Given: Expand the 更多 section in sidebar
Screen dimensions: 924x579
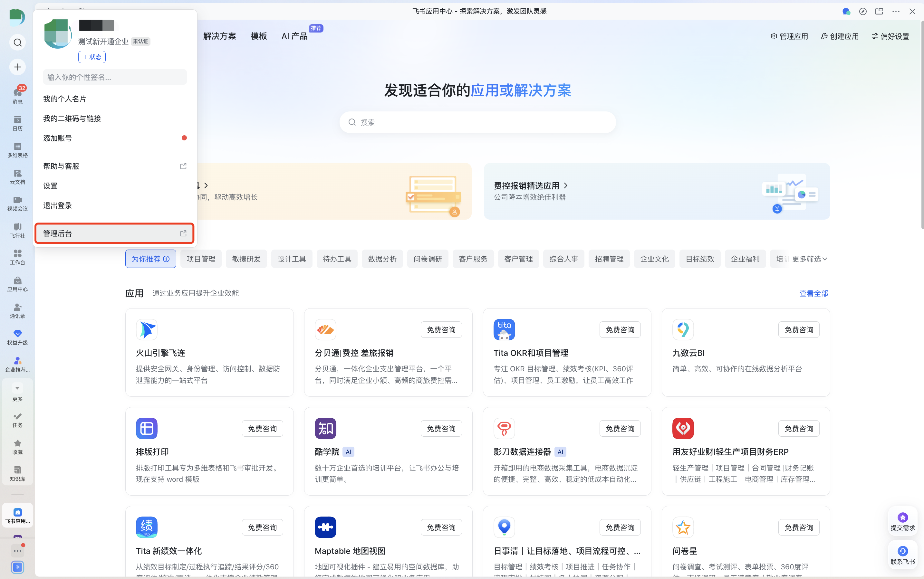Looking at the screenshot, I should click(x=18, y=393).
